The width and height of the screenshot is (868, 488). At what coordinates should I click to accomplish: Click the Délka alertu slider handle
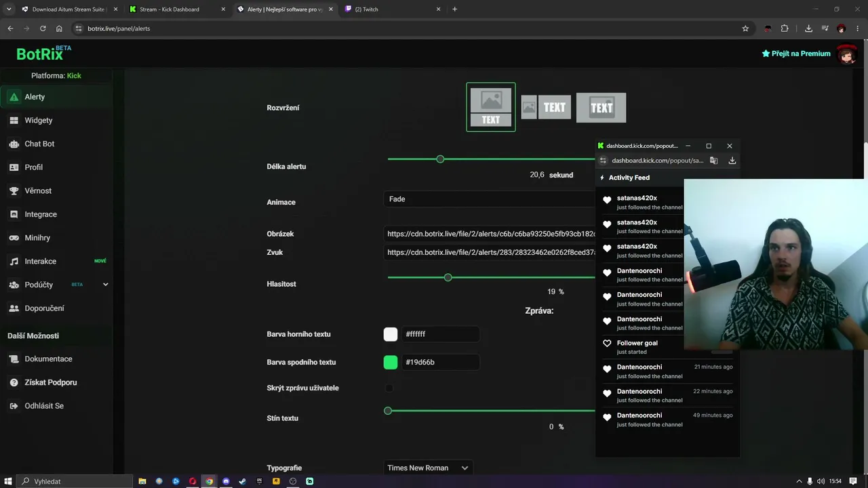pos(440,159)
